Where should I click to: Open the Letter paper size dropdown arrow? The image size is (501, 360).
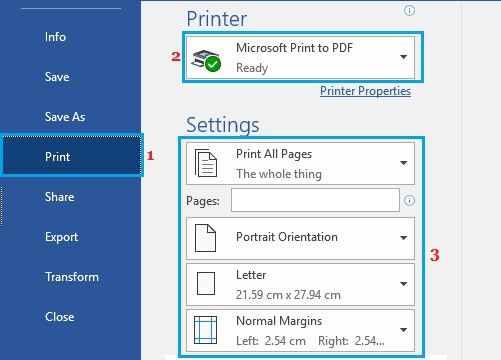(x=403, y=284)
